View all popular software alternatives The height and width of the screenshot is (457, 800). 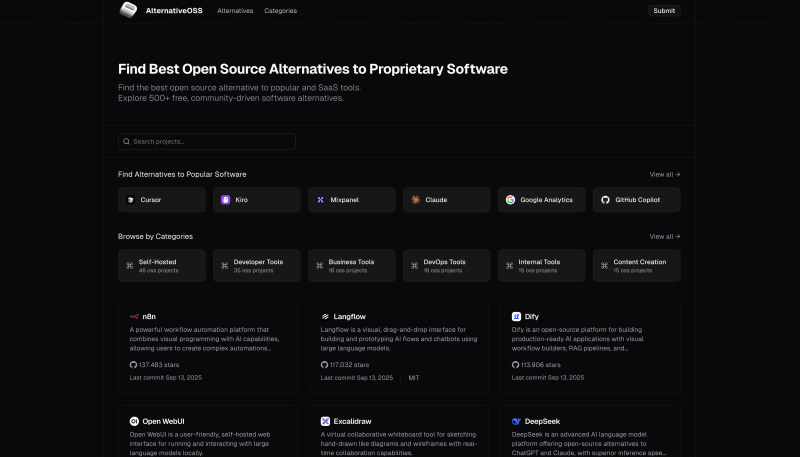[665, 174]
